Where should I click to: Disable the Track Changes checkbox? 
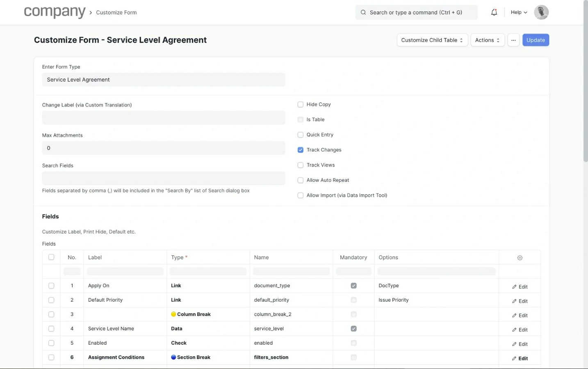coord(301,150)
